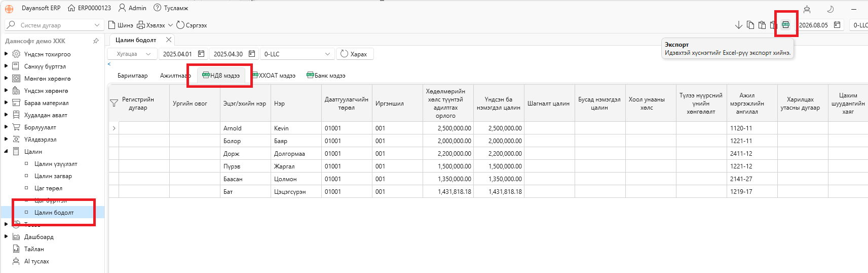Image resolution: width=868 pixels, height=273 pixels.
Task: Click the down arrow toolbar icon
Action: tap(739, 25)
